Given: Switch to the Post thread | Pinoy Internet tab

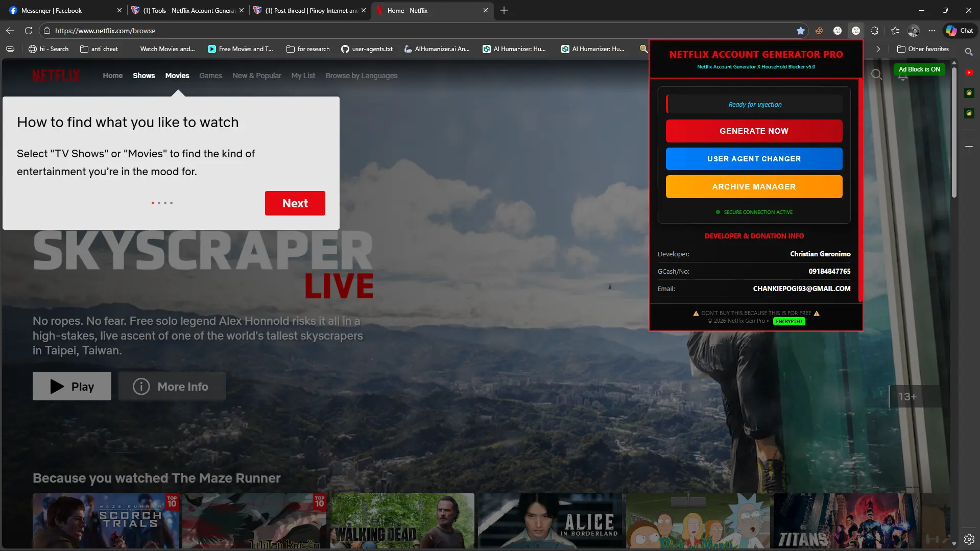Looking at the screenshot, I should [x=309, y=10].
